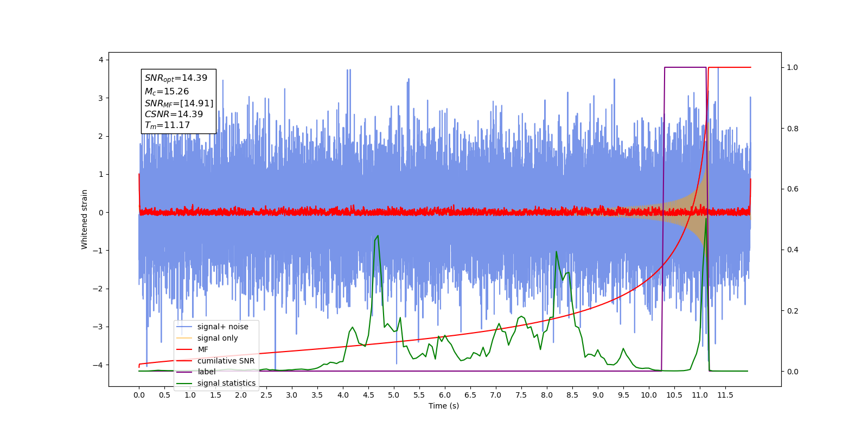Click the SNRMF=[14.91] annotation text
Screen dimensions: 868x434
point(179,103)
